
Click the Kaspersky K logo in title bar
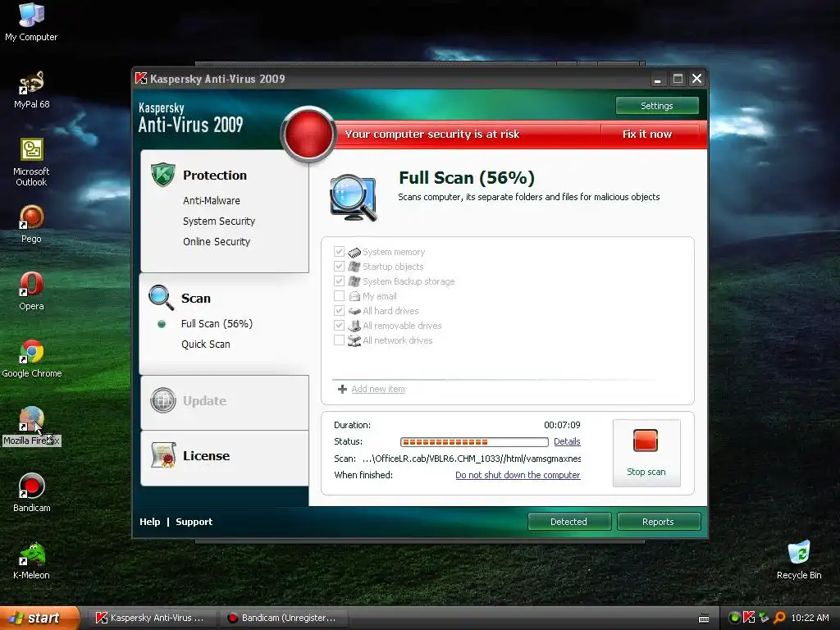[x=141, y=78]
